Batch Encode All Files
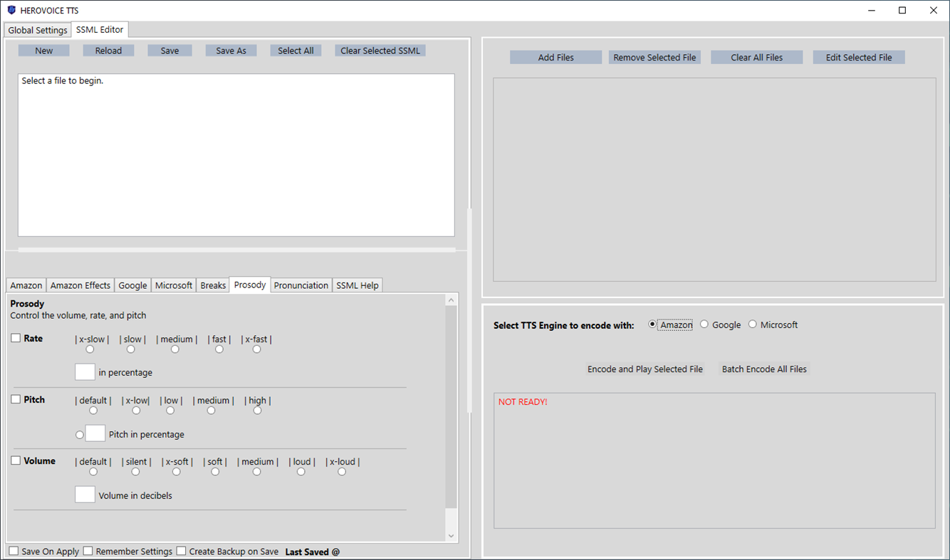Viewport: 950px width, 560px height. (763, 369)
